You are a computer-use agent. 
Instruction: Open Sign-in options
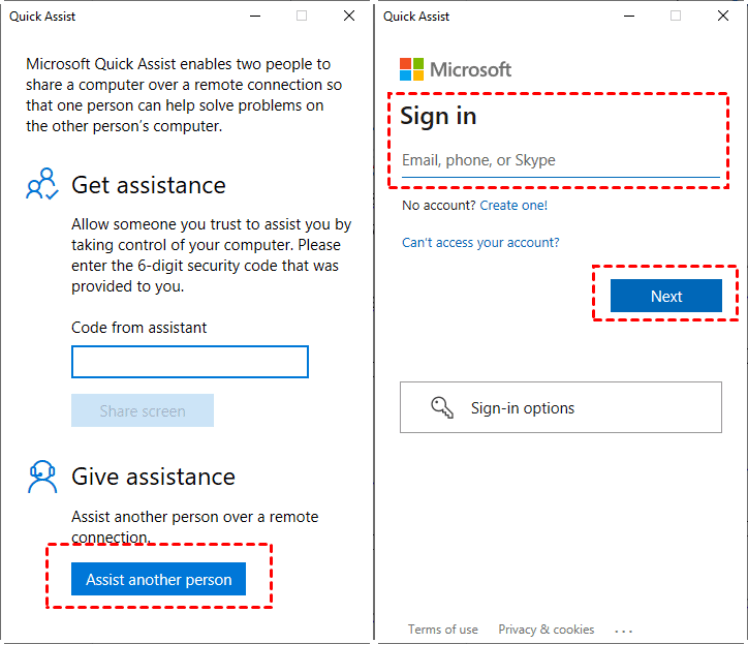(560, 408)
